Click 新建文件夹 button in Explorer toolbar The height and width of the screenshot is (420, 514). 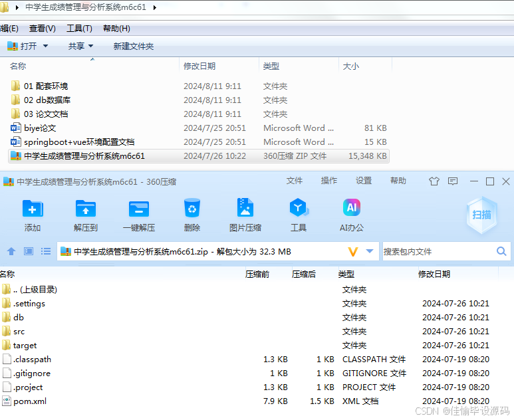click(134, 47)
